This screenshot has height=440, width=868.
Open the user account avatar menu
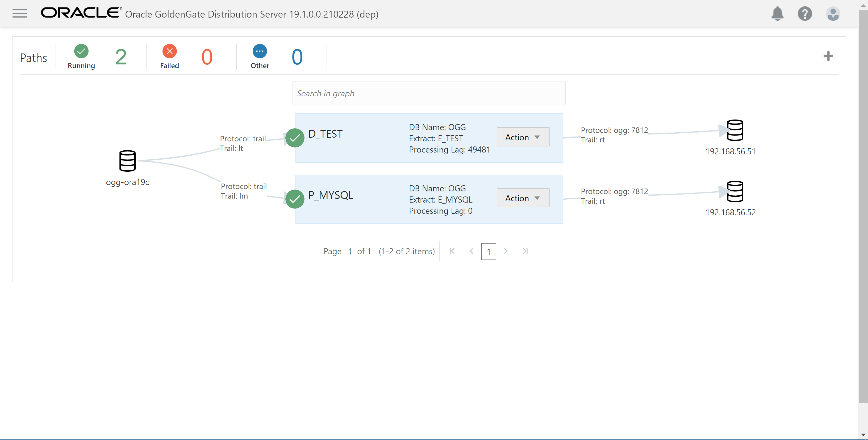(x=833, y=14)
